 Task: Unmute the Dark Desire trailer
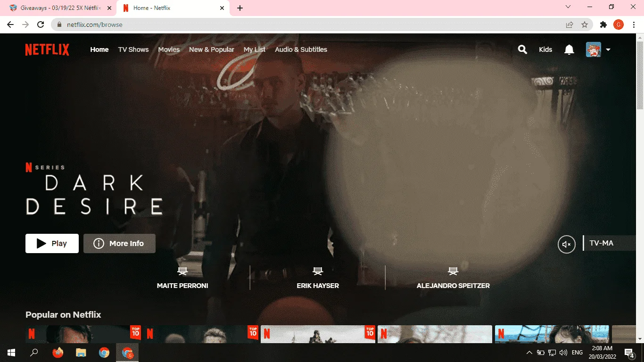click(567, 244)
